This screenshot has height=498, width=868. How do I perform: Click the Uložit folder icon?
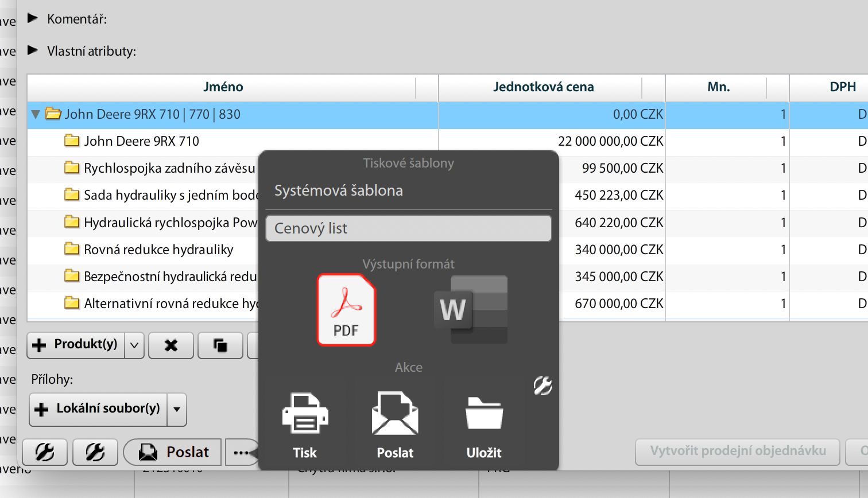point(484,413)
